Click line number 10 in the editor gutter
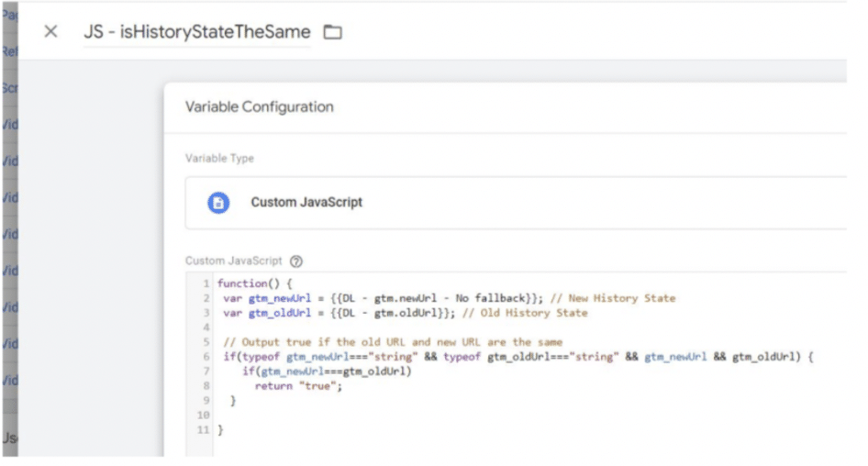The image size is (868, 466). (206, 416)
